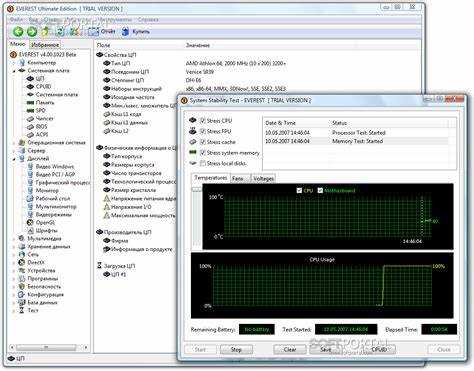Toggle the Stress system memory checkbox
Screen dimensions: 474x371
pyautogui.click(x=203, y=153)
